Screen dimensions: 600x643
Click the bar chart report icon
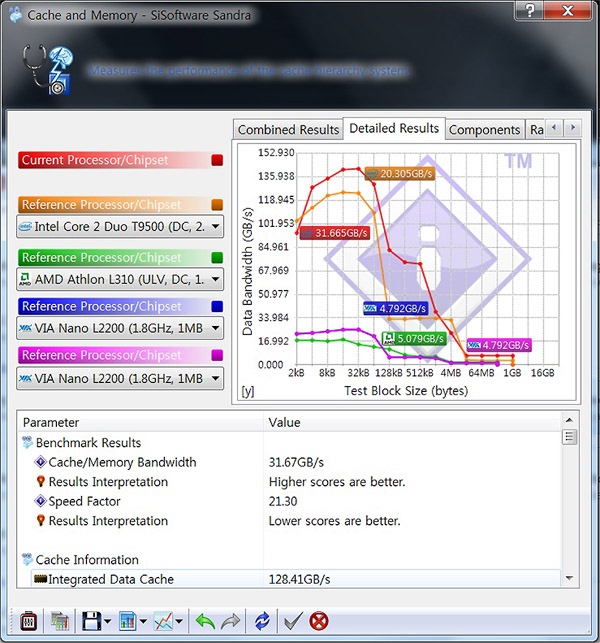(x=128, y=621)
